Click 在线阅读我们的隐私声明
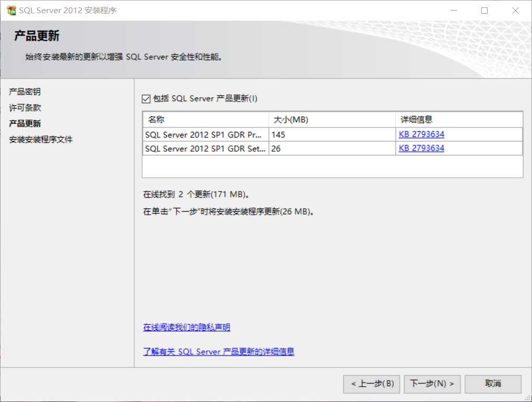Viewport: 532px width, 402px height. 186,327
